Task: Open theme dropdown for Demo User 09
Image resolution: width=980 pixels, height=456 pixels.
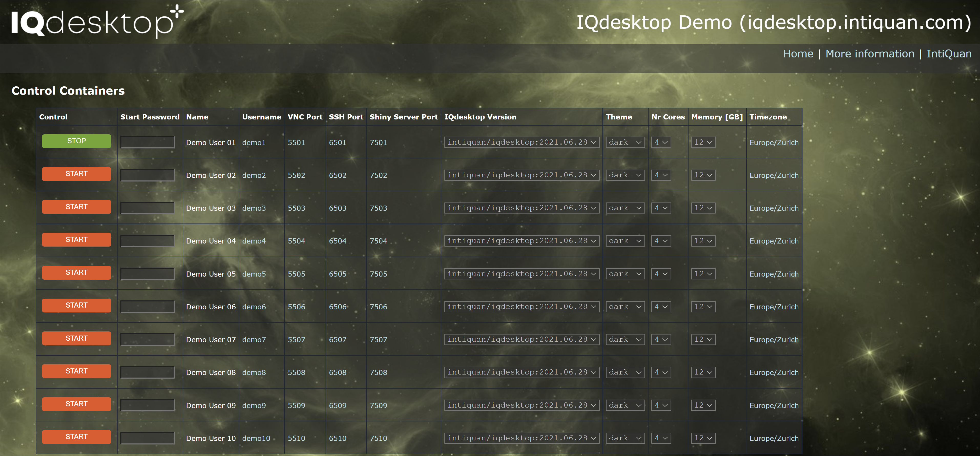Action: [x=625, y=405]
